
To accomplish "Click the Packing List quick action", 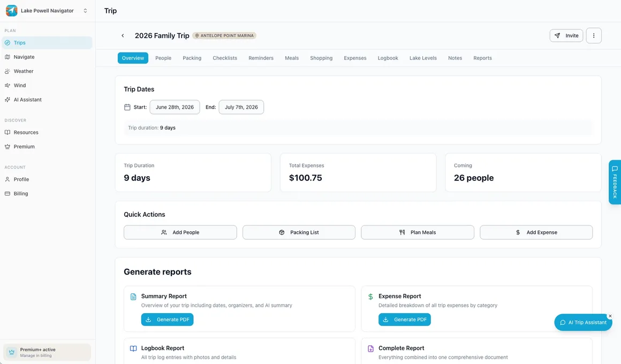I will coord(299,232).
